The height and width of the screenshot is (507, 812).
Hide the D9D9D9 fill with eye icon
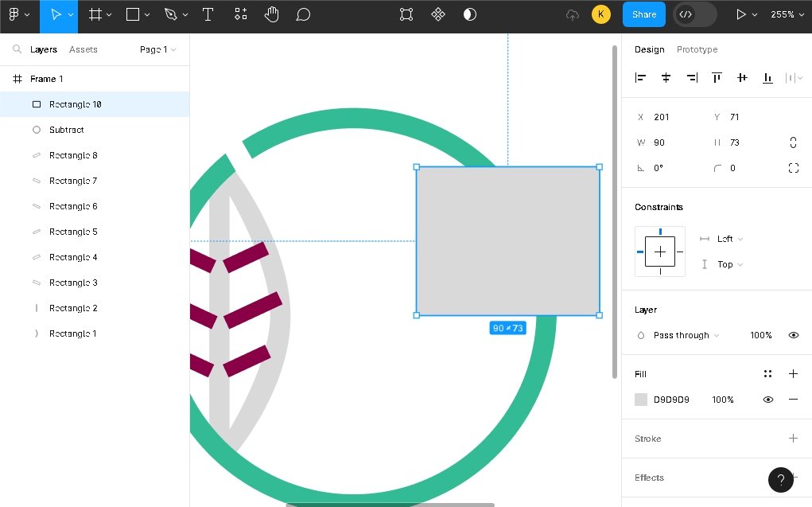pyautogui.click(x=767, y=400)
